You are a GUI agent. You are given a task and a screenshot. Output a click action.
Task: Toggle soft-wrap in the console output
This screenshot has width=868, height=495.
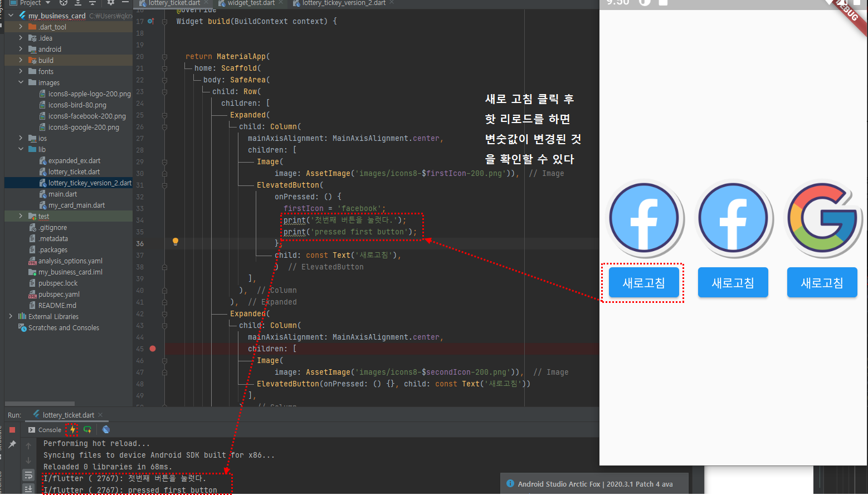[28, 475]
